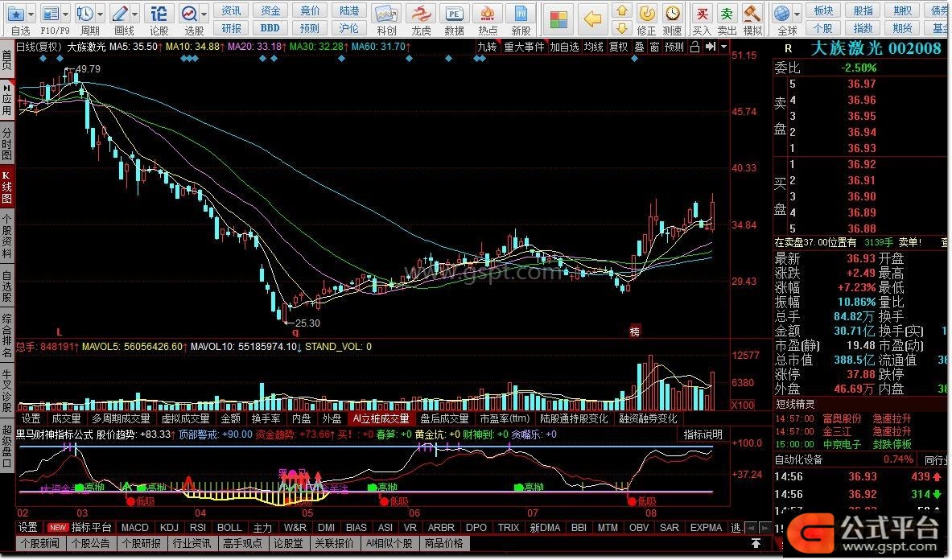Click the 板块 sector button
Image resolution: width=952 pixels, height=560 pixels.
(x=824, y=11)
